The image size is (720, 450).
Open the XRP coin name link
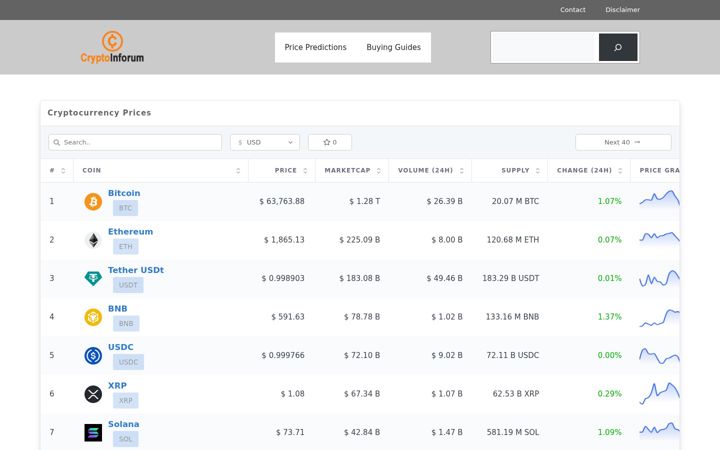tap(117, 386)
